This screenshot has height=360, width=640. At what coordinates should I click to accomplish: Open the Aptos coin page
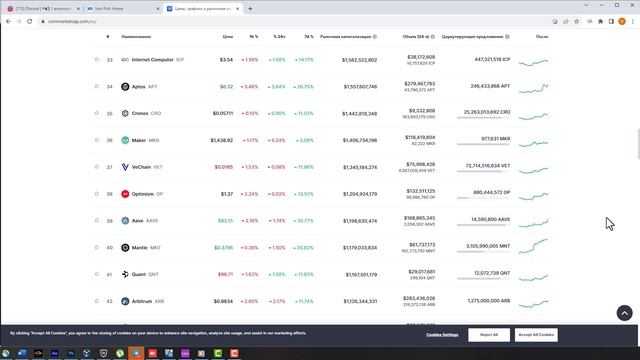[138, 87]
